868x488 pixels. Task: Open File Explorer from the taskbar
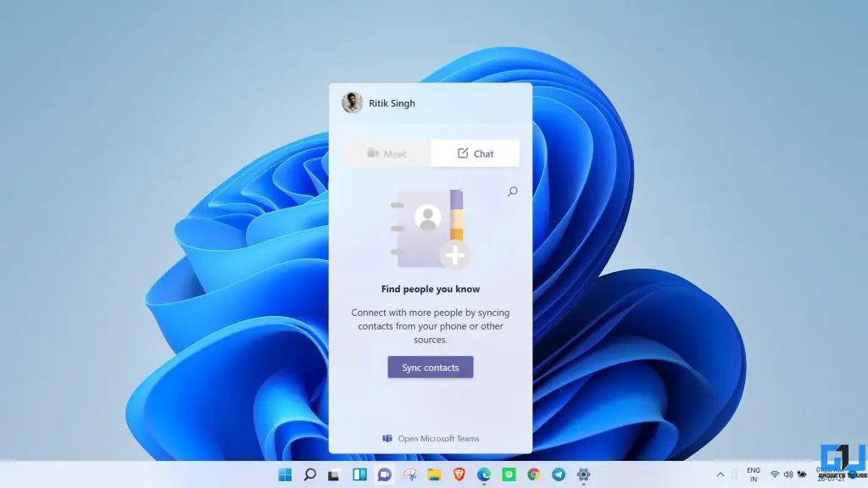(432, 474)
